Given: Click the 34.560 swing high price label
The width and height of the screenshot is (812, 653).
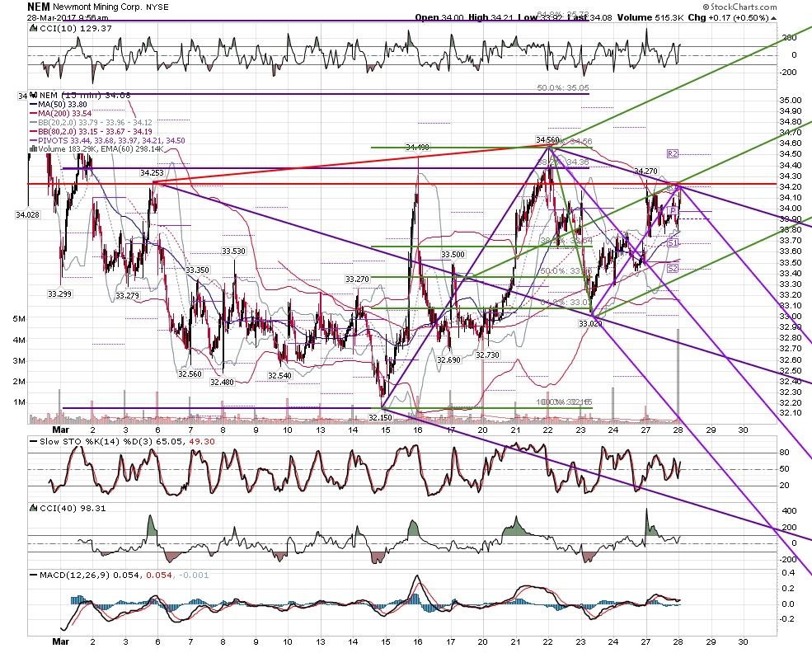Looking at the screenshot, I should click(x=547, y=140).
